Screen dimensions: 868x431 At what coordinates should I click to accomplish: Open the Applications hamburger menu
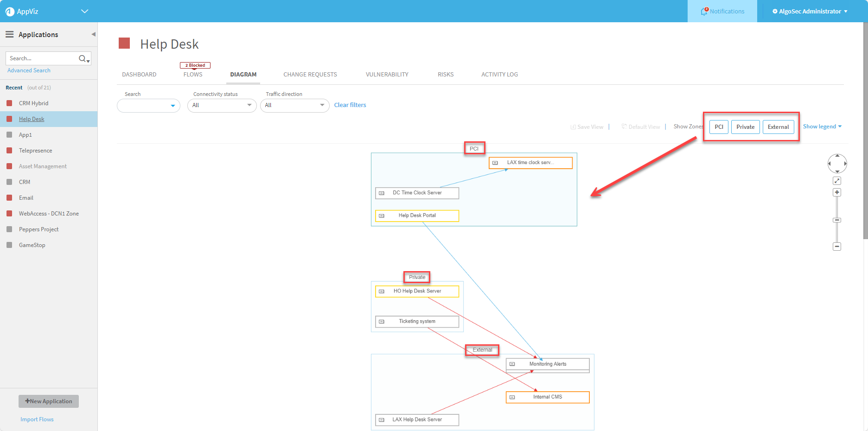9,35
